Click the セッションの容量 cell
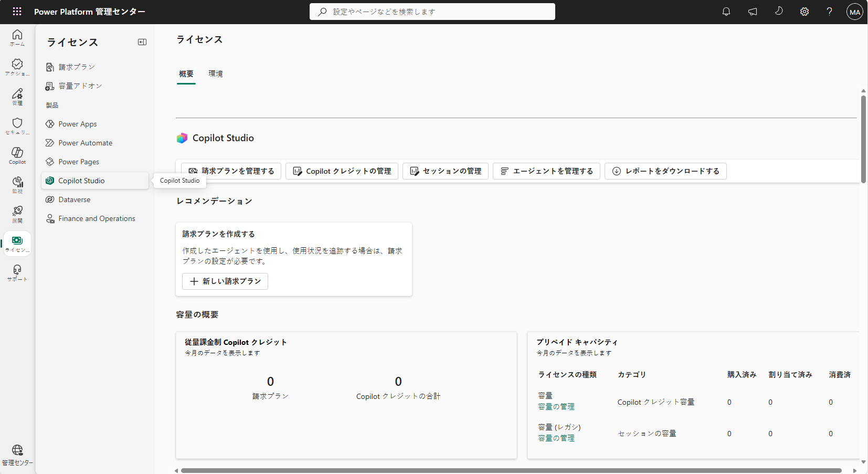The image size is (868, 474). point(647,434)
